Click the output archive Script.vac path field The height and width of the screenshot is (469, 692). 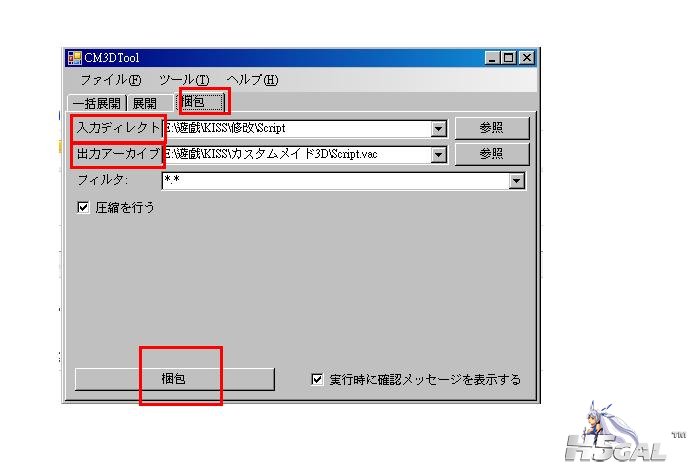(297, 154)
